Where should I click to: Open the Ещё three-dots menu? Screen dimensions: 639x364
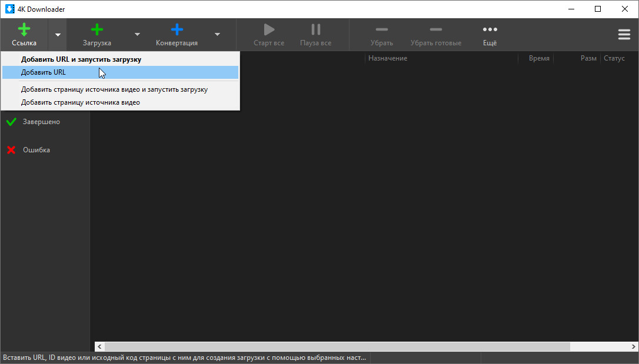pyautogui.click(x=490, y=30)
